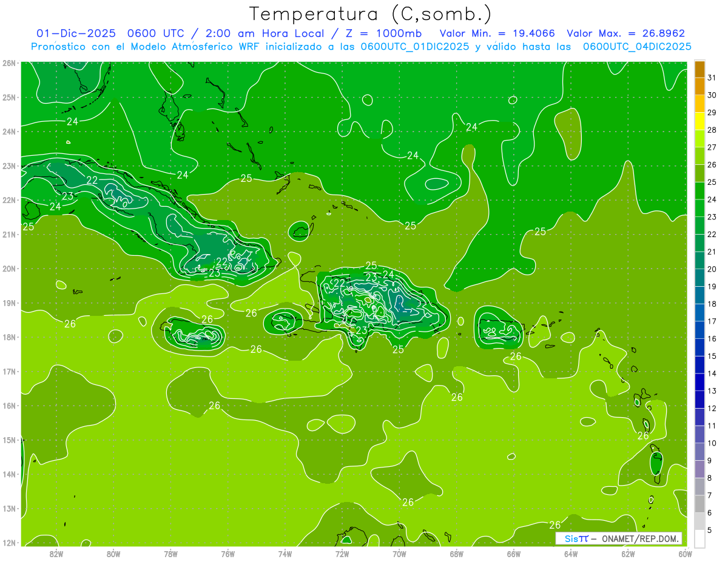Click the longitude label "76W"
Screen dimensions: 728x562
pyautogui.click(x=228, y=554)
